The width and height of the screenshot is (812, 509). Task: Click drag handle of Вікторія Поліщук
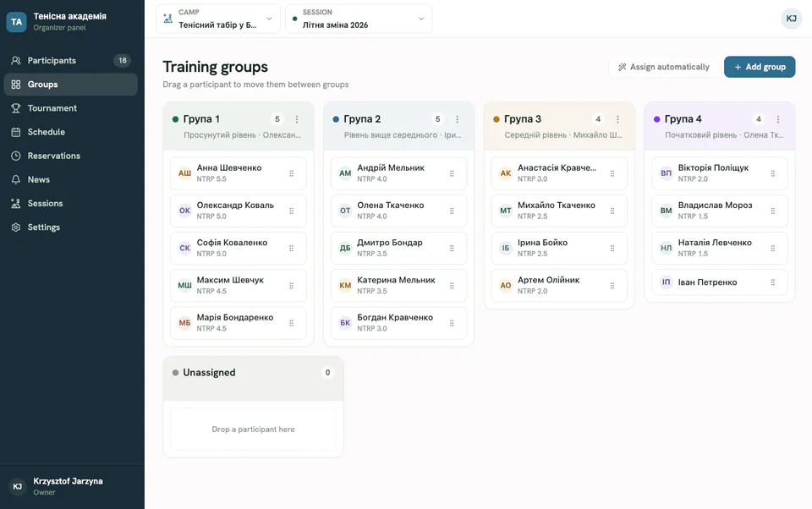pos(773,173)
